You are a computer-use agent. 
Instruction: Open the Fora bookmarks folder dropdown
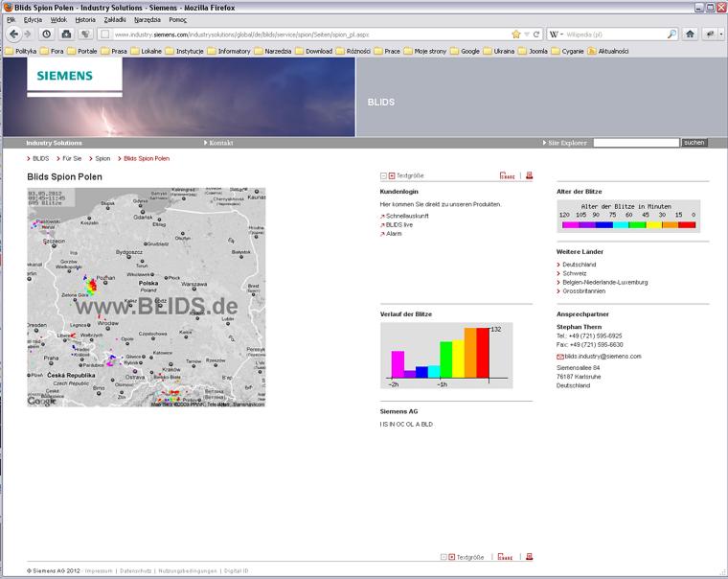click(x=52, y=51)
